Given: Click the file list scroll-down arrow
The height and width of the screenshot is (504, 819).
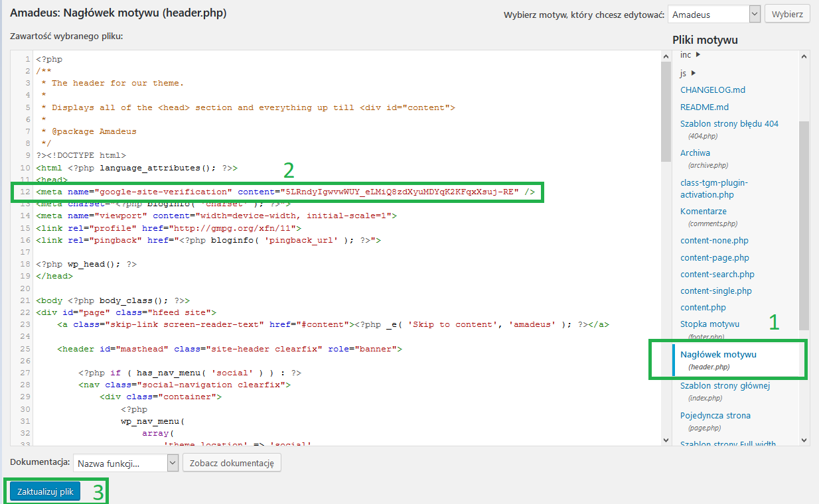Looking at the screenshot, I should [804, 440].
